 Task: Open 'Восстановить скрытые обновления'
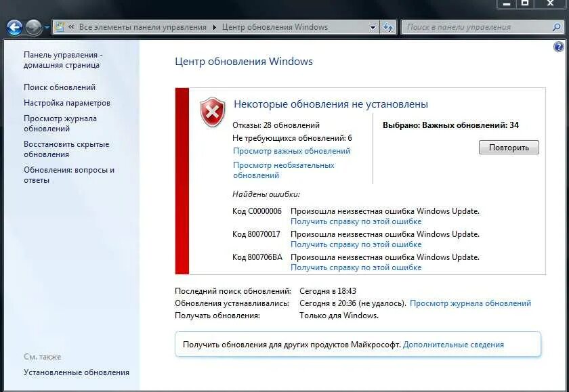pos(66,149)
